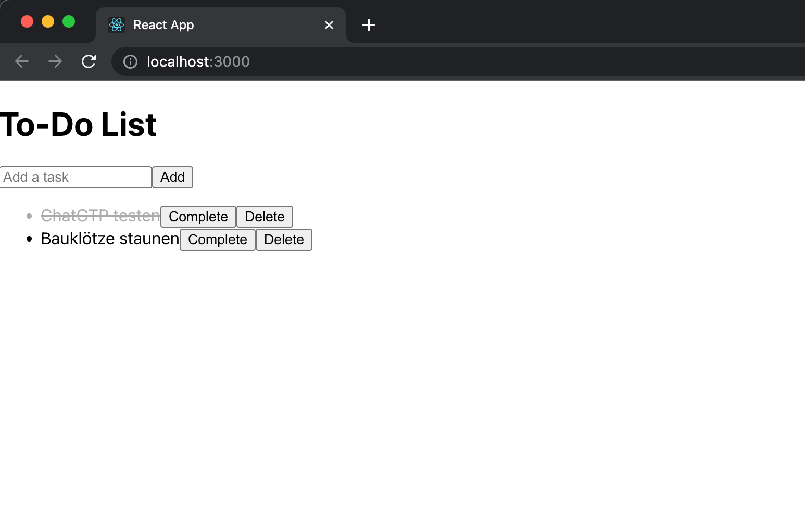Click the struck-through 'ChatGTP testen' text
This screenshot has width=805, height=532.
point(100,216)
